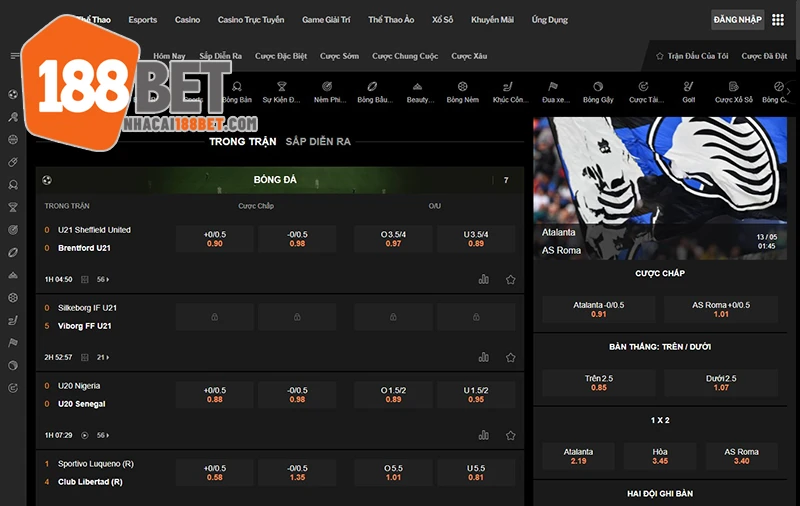Screen dimensions: 800x506
Task: Bet Hòa draw at 3.45
Action: [x=660, y=456]
